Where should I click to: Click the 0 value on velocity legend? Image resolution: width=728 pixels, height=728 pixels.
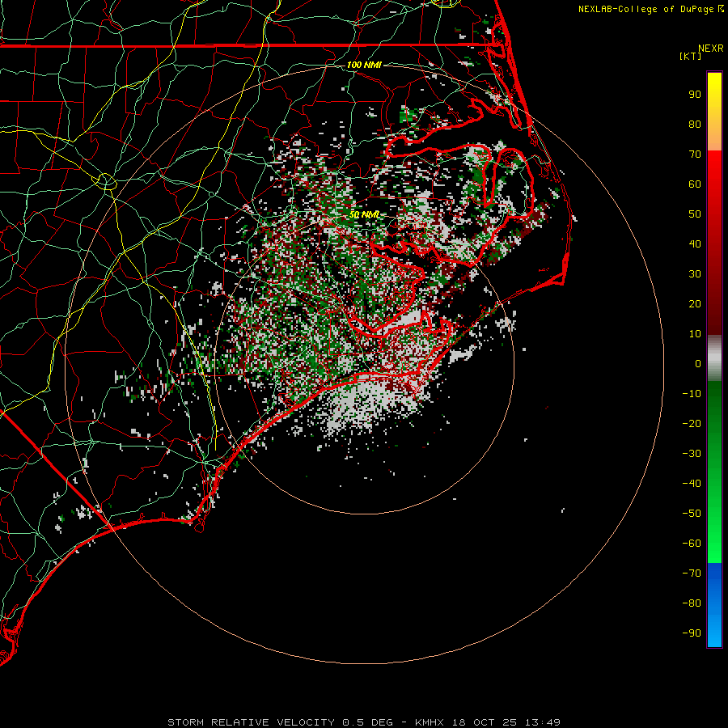click(698, 364)
